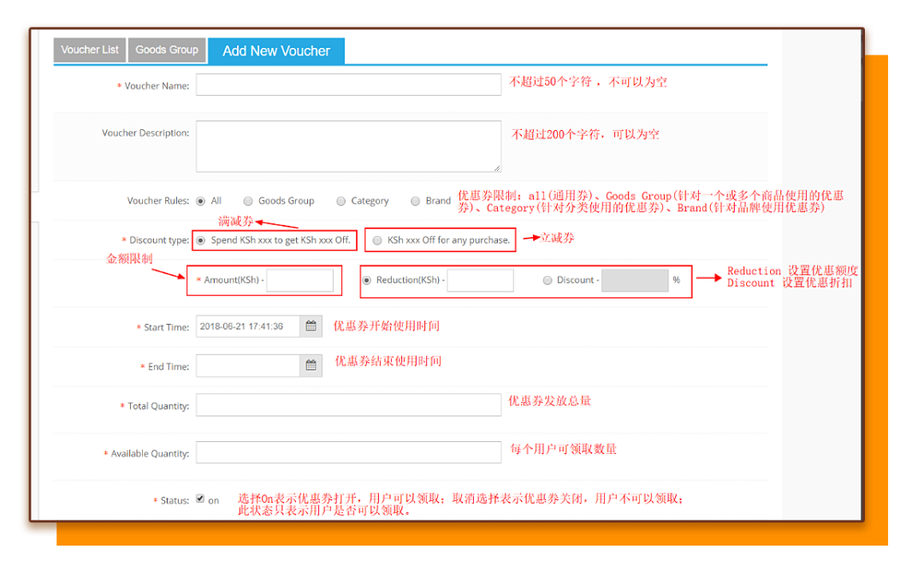The height and width of the screenshot is (572, 924).
Task: Switch to the Voucher List tab
Action: coord(90,50)
